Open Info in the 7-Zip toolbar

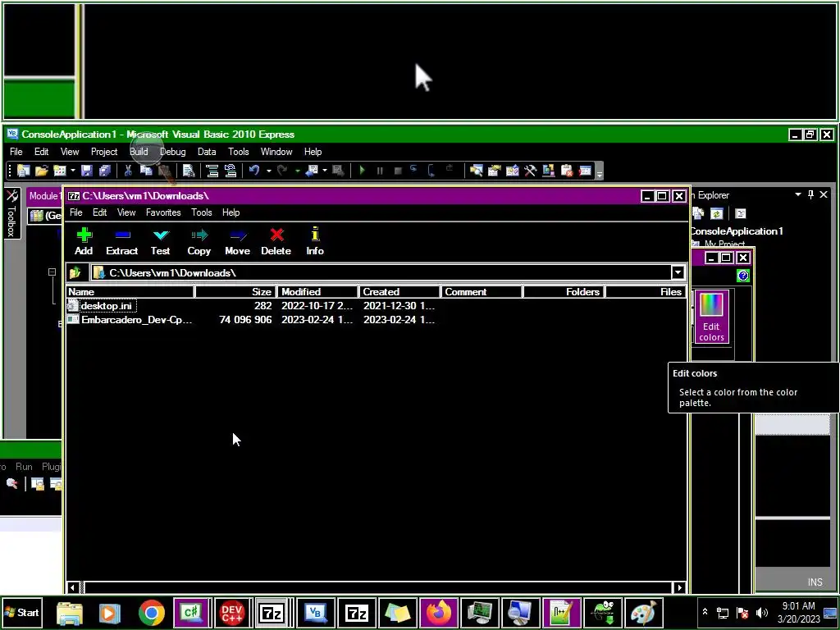[315, 241]
